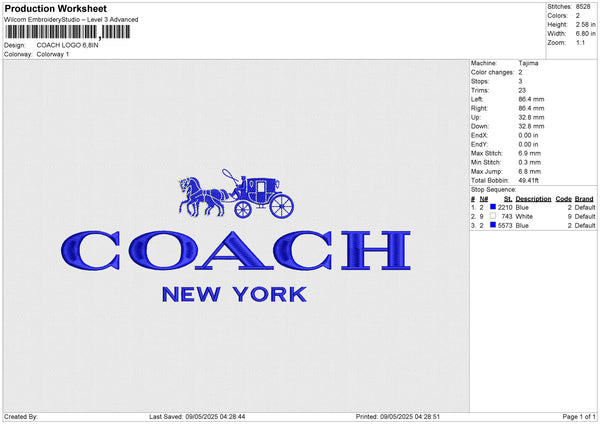The width and height of the screenshot is (600, 424).
Task: Click the 'Code' column header
Action: [563, 199]
